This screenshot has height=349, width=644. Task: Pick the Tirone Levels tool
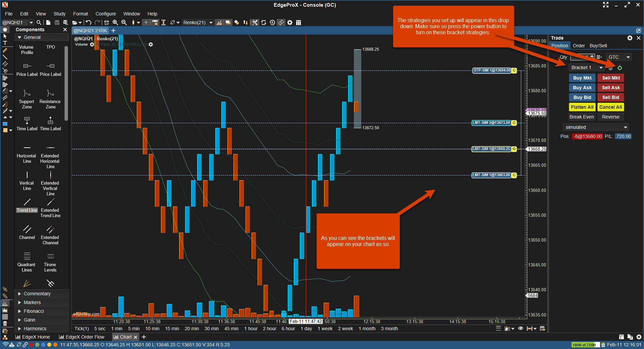pyautogui.click(x=50, y=262)
